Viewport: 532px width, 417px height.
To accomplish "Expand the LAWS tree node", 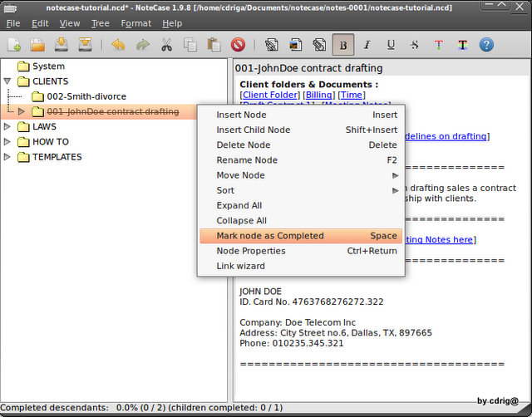I will [x=7, y=126].
